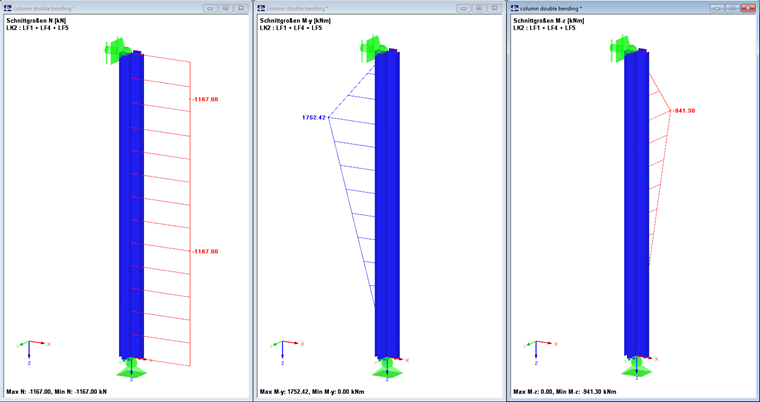Activate the N window via its title bar text
Viewport: 760px width, 402px height.
coord(44,9)
